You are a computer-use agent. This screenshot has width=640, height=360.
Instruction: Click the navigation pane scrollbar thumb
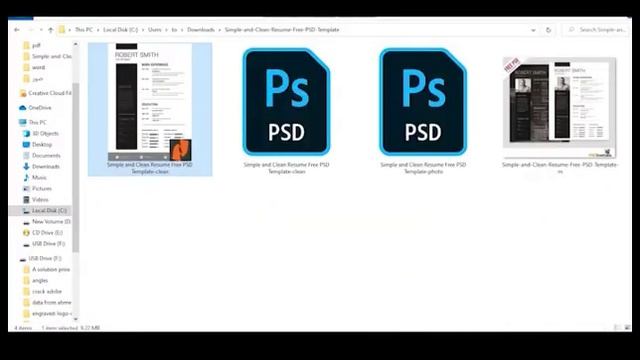[76, 167]
